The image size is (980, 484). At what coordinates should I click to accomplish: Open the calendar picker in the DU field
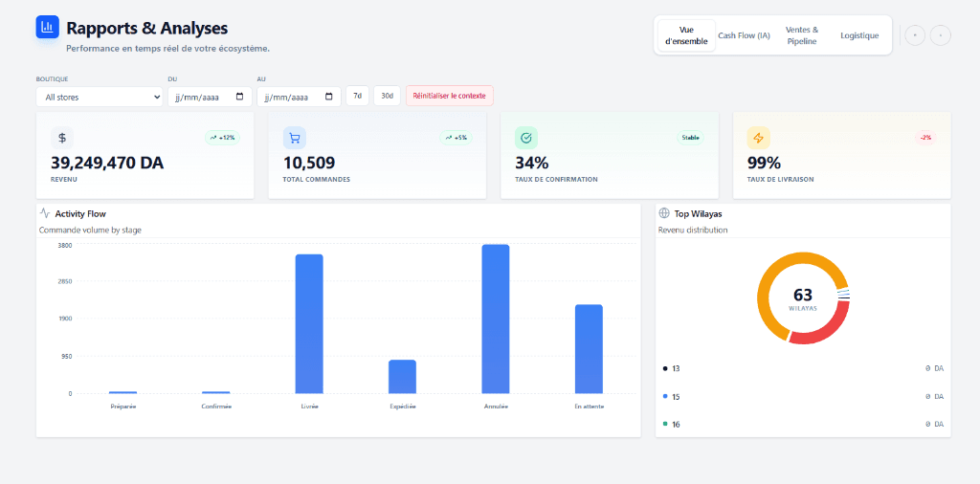(x=240, y=97)
